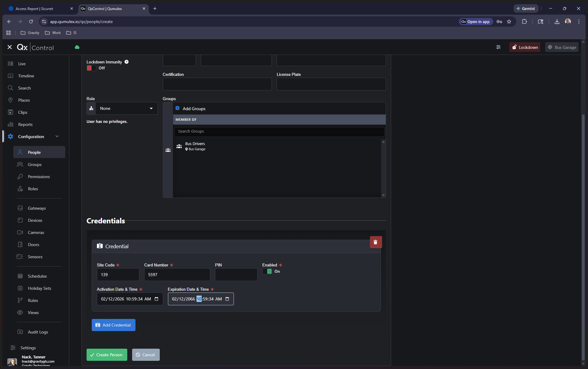The width and height of the screenshot is (588, 369).
Task: Open Activation Date calendar picker icon
Action: pyautogui.click(x=156, y=299)
